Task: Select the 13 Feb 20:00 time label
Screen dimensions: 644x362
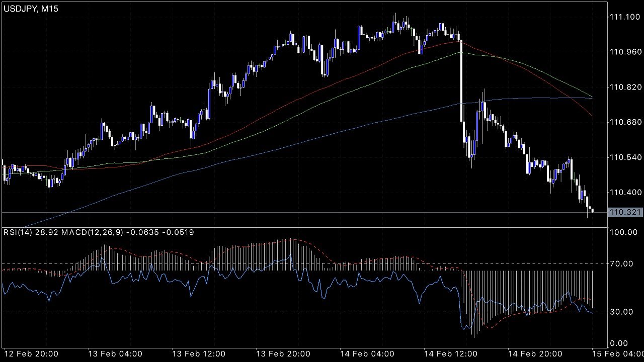Action: coord(283,354)
